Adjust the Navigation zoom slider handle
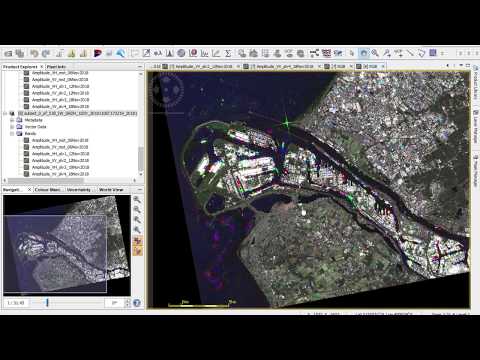This screenshot has height=360, width=480. tap(47, 303)
